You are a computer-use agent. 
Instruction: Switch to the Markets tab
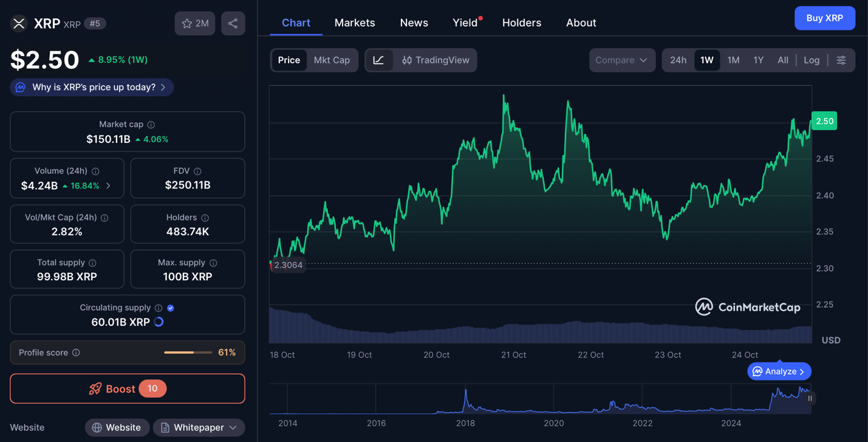355,23
